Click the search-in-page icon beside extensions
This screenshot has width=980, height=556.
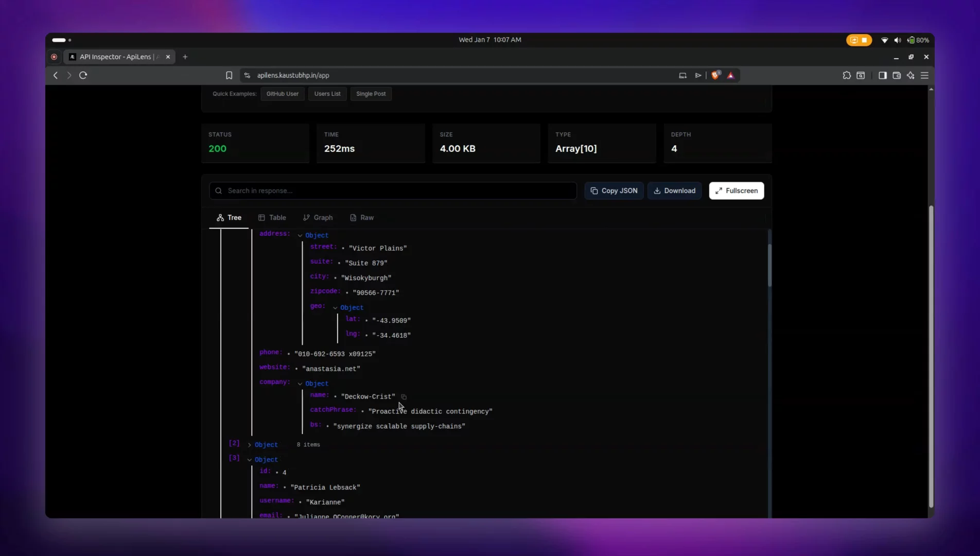(861, 75)
